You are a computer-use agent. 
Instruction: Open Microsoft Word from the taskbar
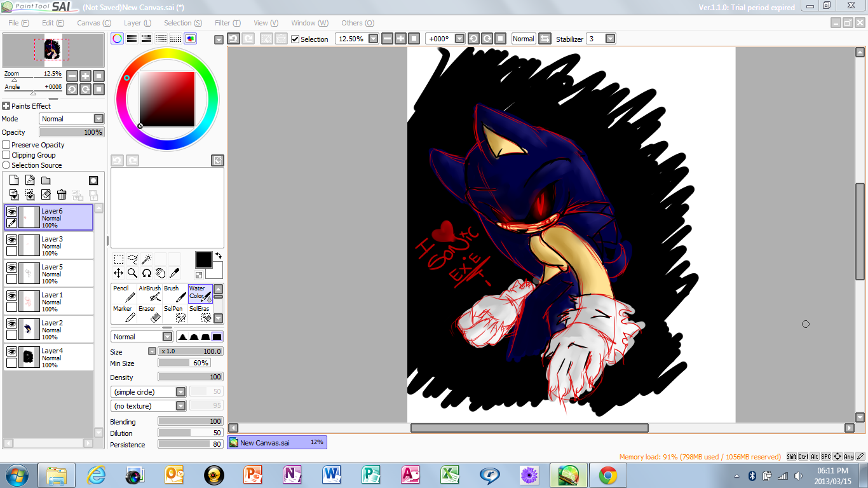pyautogui.click(x=332, y=475)
